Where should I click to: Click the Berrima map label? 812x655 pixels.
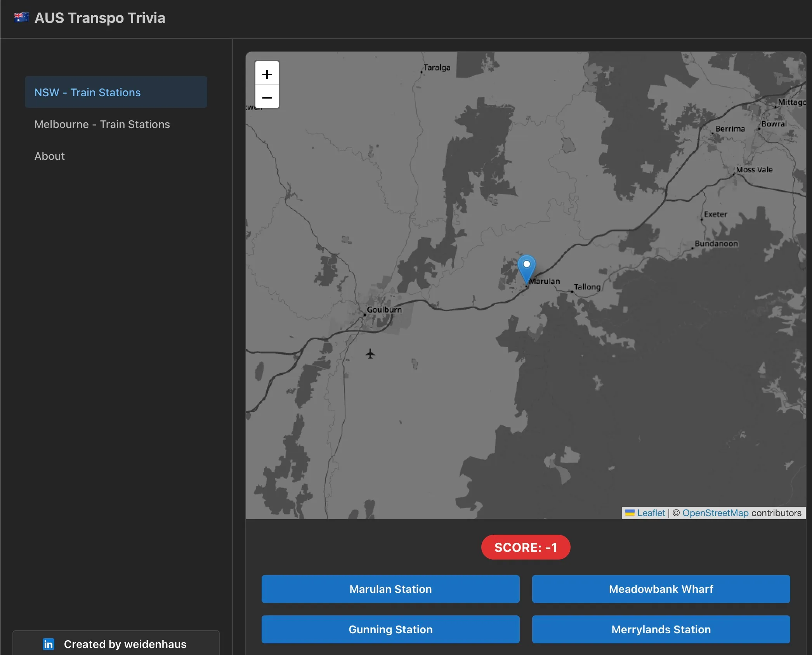(x=730, y=129)
